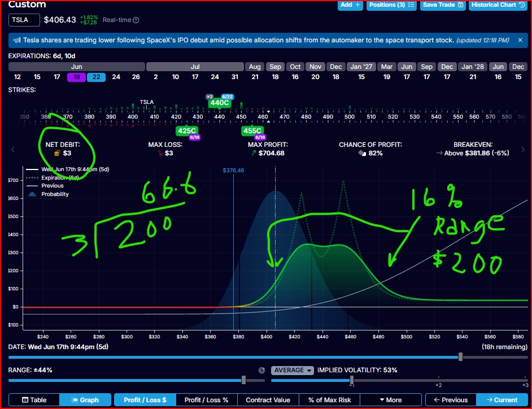This screenshot has height=409, width=532.
Task: Click the TSLA ticker input field
Action: tap(24, 20)
